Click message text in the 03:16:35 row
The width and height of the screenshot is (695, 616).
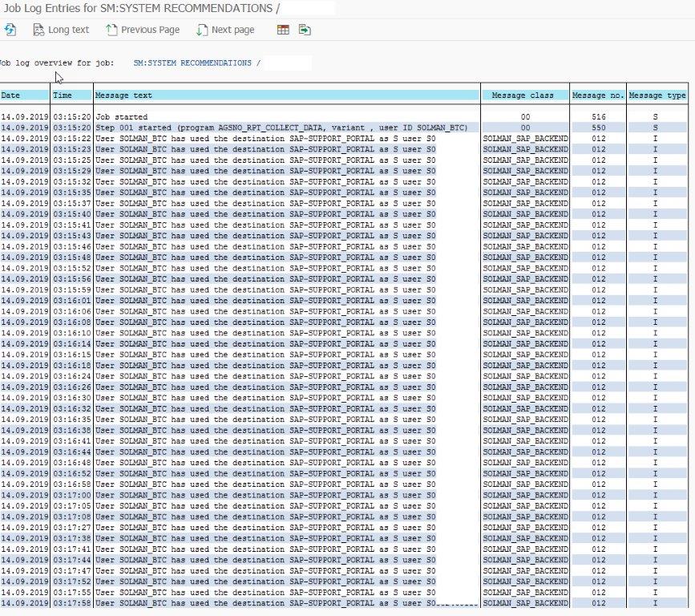tap(265, 419)
